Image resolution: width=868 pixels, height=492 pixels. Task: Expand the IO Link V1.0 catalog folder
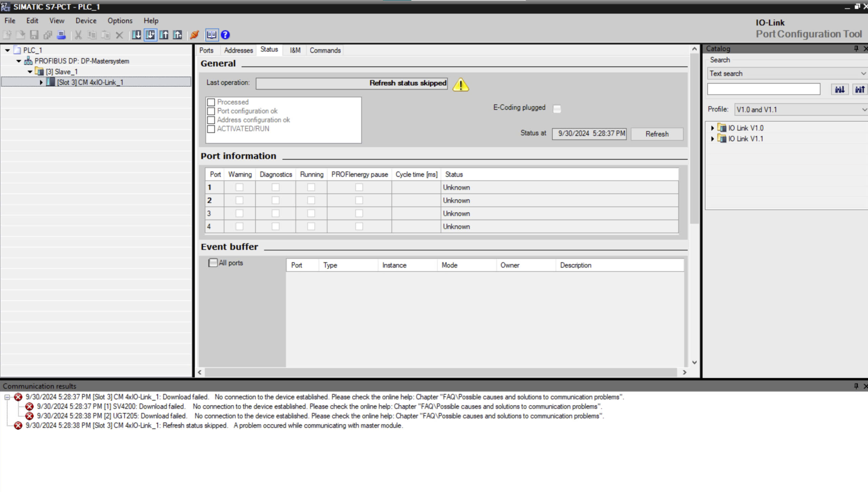pyautogui.click(x=712, y=128)
